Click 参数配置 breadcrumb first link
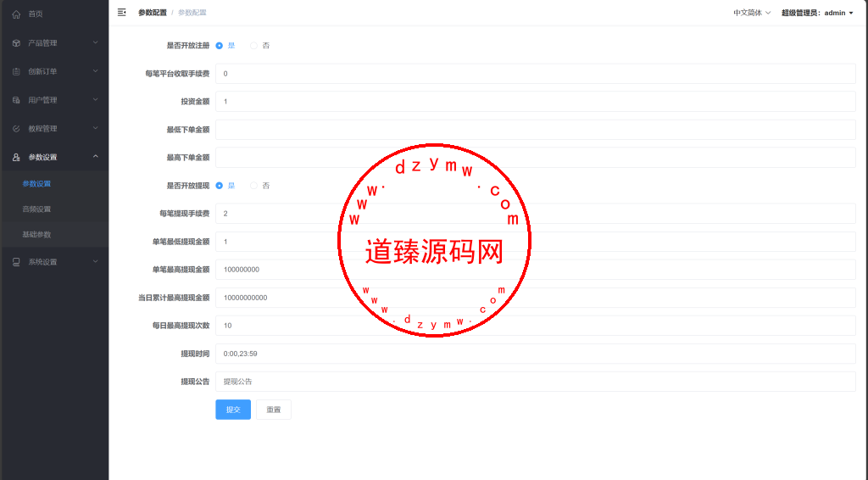 point(153,13)
